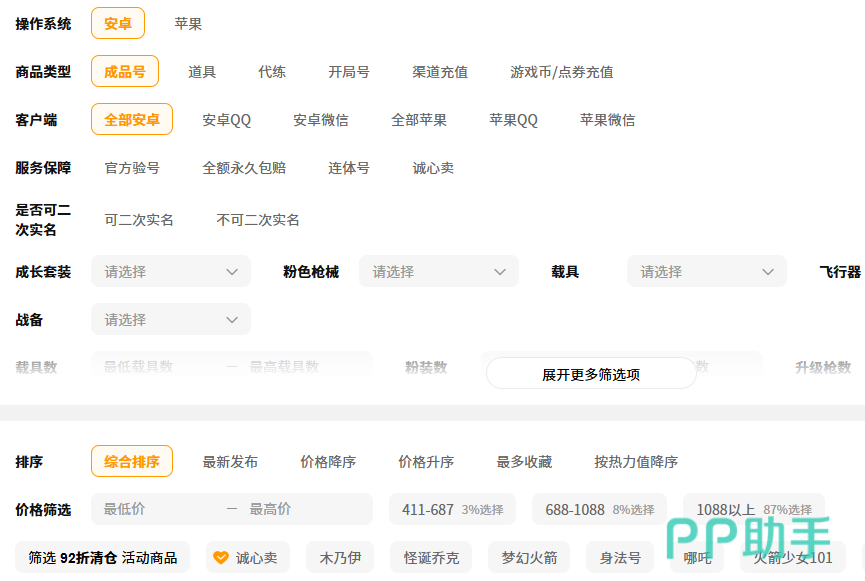Click the heart icon on 诚心卖 tag
The height and width of the screenshot is (581, 865).
(221, 558)
